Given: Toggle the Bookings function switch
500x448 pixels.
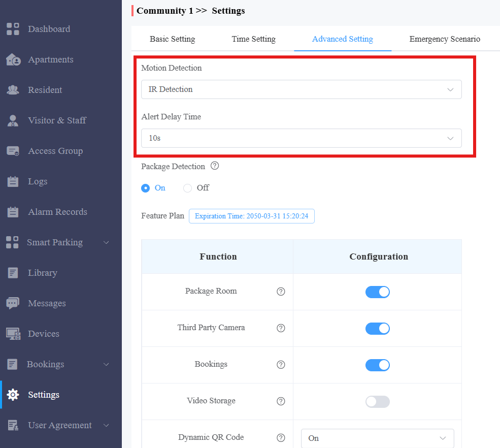Looking at the screenshot, I should point(378,365).
